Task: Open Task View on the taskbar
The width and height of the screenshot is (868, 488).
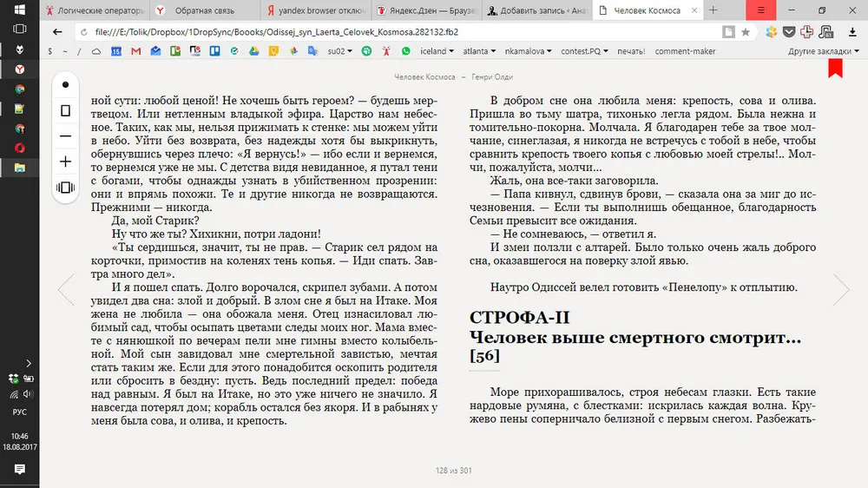Action: coord(19,29)
